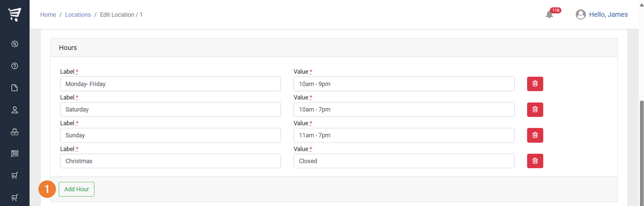
Task: Focus the Christmas label input field
Action: [170, 161]
